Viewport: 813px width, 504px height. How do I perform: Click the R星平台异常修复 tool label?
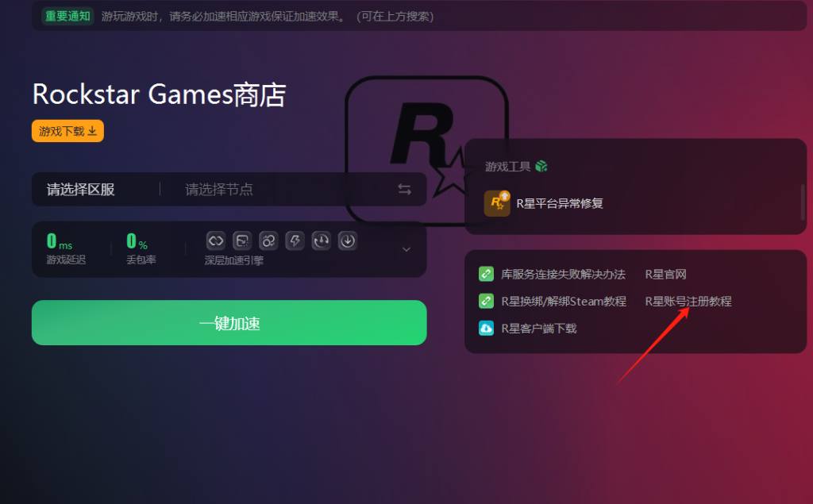560,203
